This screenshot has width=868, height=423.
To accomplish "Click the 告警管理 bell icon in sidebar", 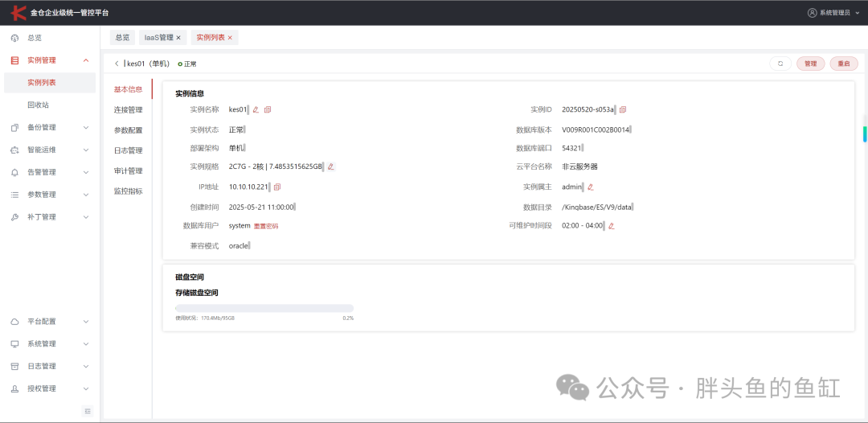I will click(x=15, y=172).
